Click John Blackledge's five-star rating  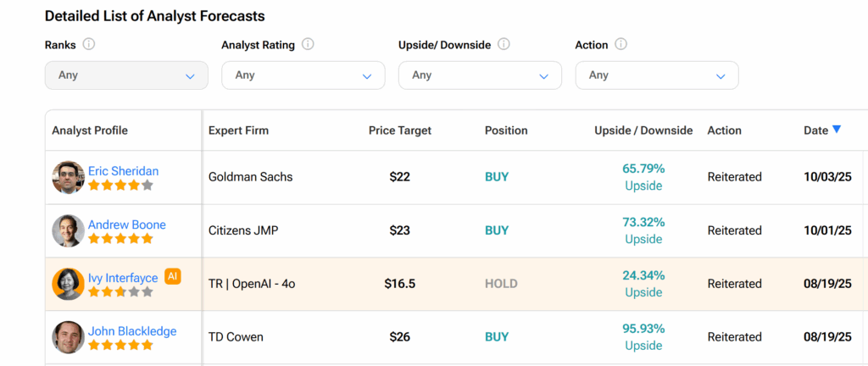[120, 346]
